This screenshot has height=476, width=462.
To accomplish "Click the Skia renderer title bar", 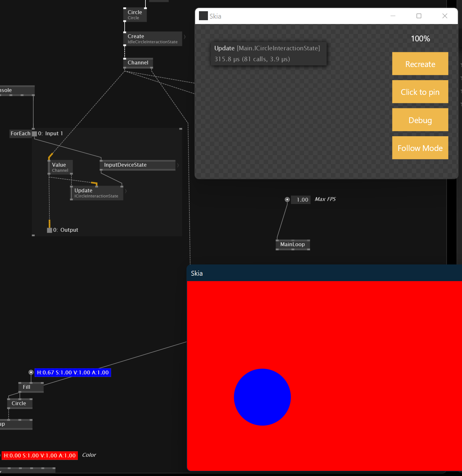I will (324, 273).
